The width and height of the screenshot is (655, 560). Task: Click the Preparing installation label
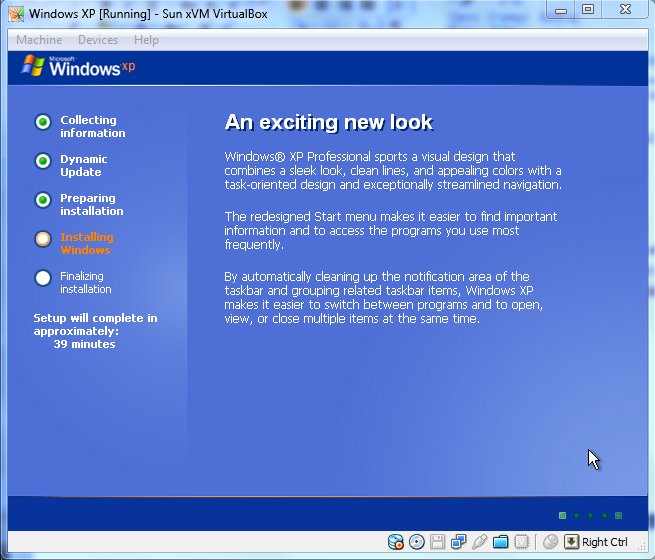[x=92, y=205]
